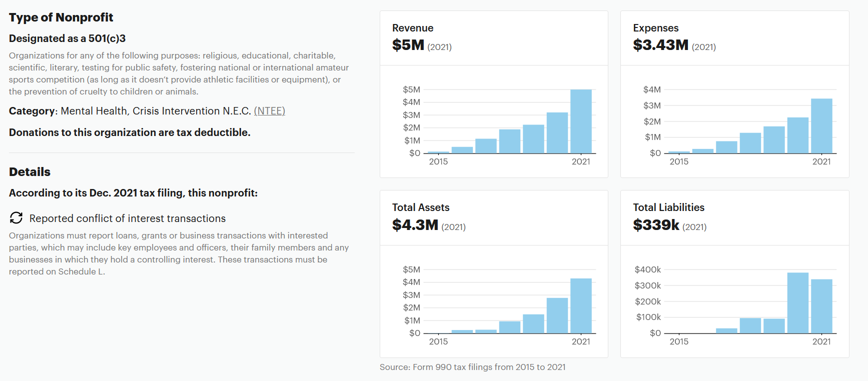
Task: Click the Expenses '$3.43M' value
Action: click(x=661, y=45)
